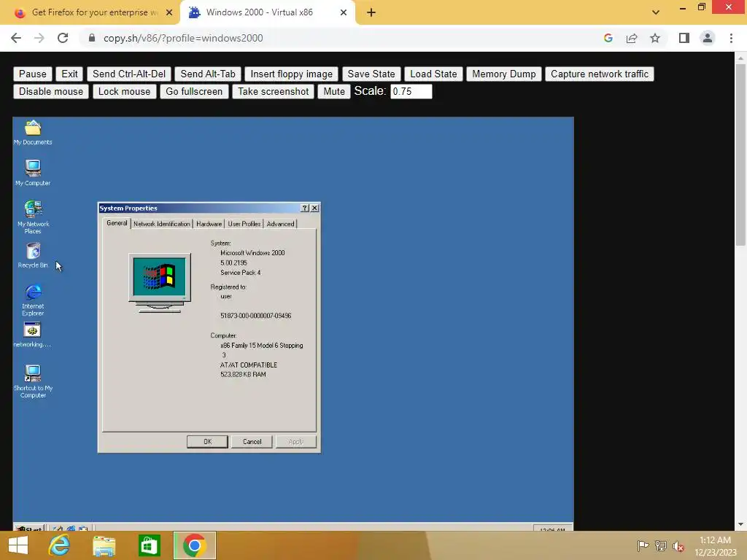Click Load State button

pos(433,74)
